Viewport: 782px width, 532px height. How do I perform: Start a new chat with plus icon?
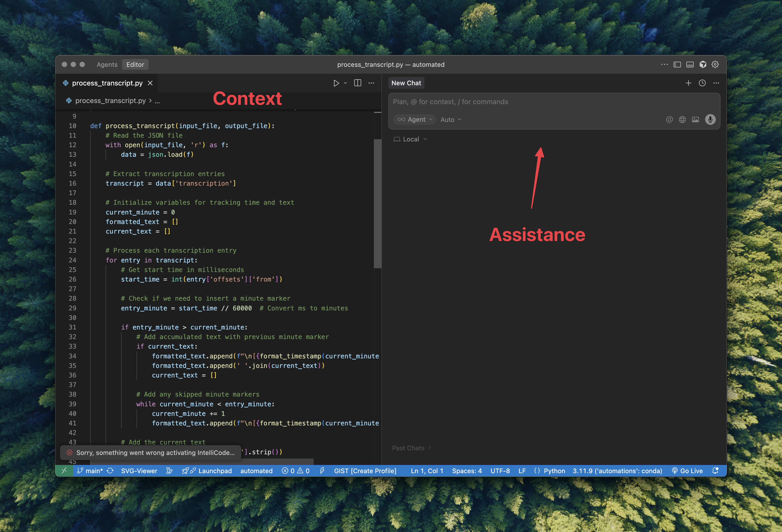point(688,83)
